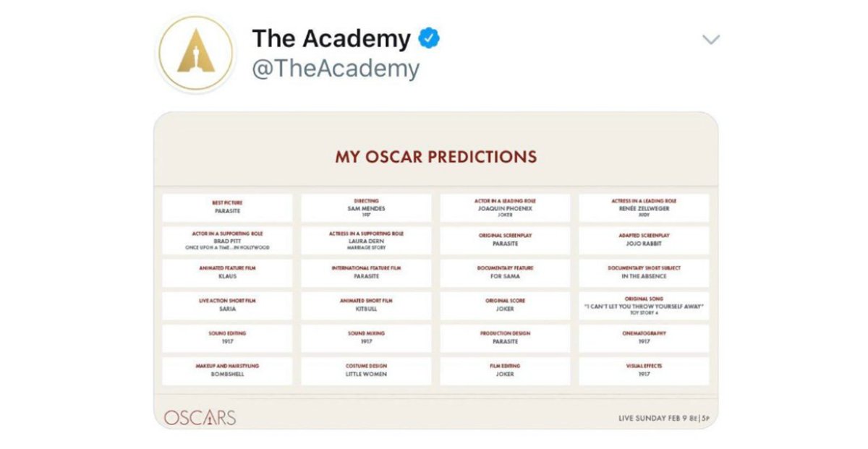This screenshot has width=868, height=449.
Task: Click the blue verified badge
Action: coord(430,38)
